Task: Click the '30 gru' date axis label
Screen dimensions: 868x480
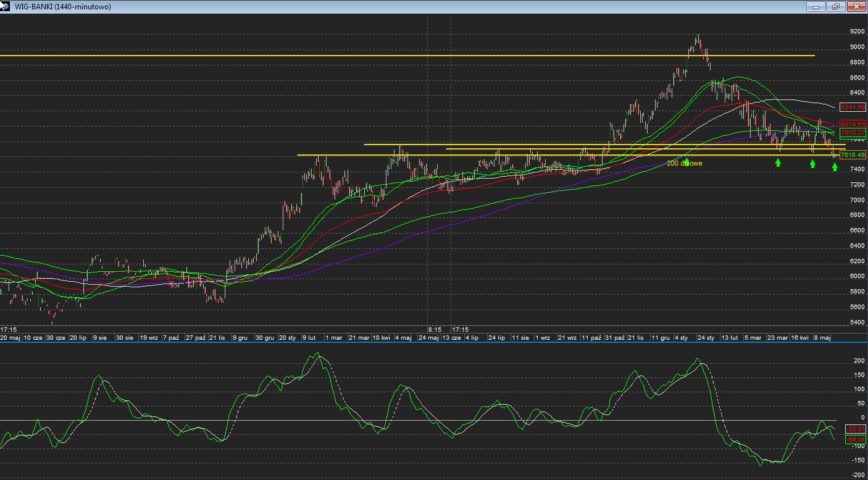Action: (265, 338)
